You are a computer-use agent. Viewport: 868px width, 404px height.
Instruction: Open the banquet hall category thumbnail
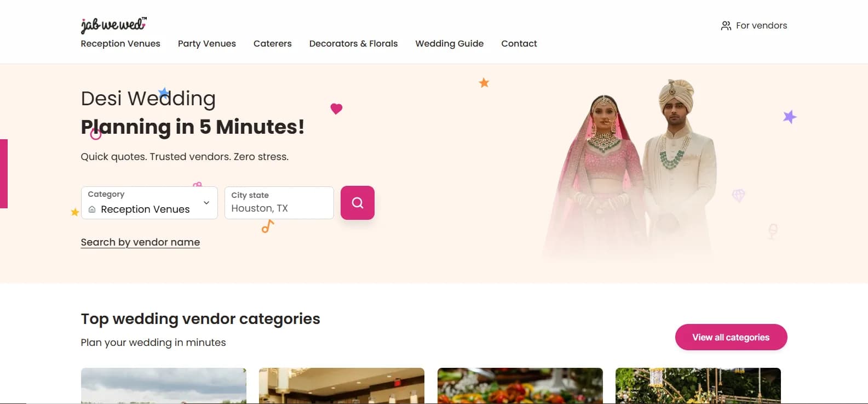click(x=342, y=386)
